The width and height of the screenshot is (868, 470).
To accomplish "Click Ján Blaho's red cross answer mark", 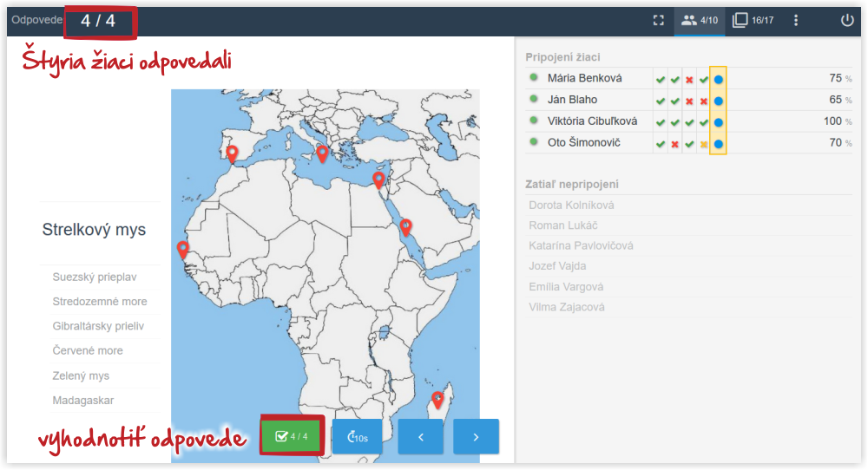I will 689,101.
